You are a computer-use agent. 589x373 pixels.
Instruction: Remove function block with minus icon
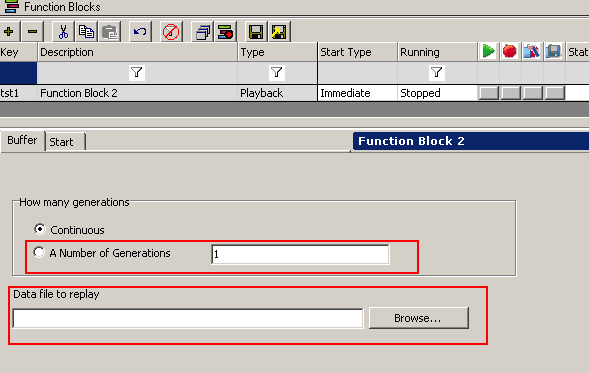[x=33, y=32]
